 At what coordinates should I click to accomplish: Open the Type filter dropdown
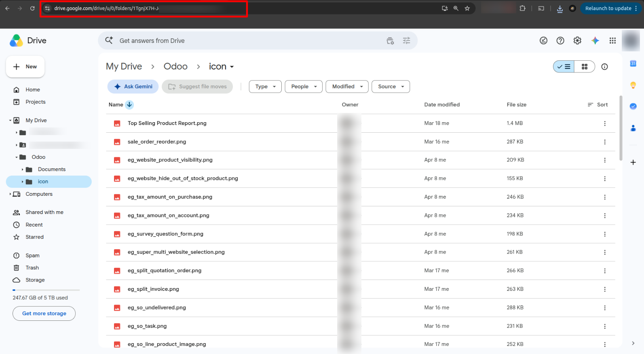point(265,87)
